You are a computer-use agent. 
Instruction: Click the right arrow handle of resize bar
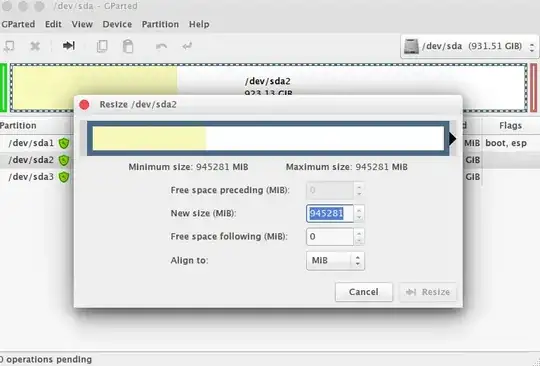click(x=453, y=139)
